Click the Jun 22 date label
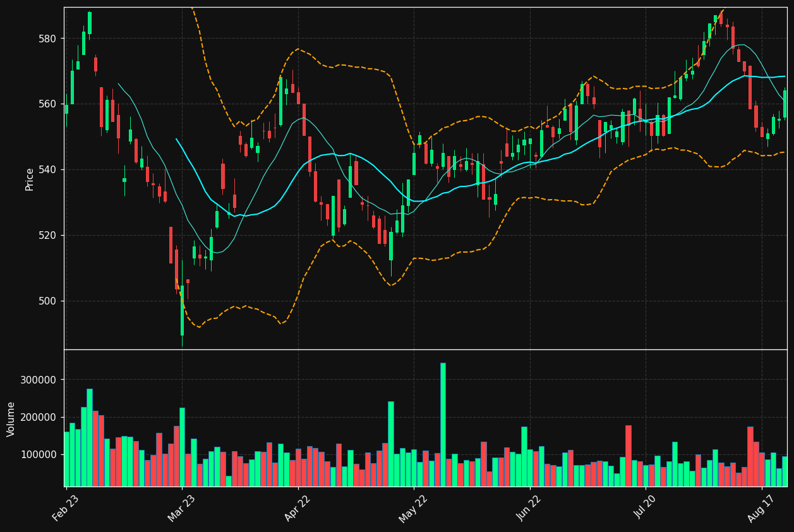The width and height of the screenshot is (794, 532). point(529,508)
